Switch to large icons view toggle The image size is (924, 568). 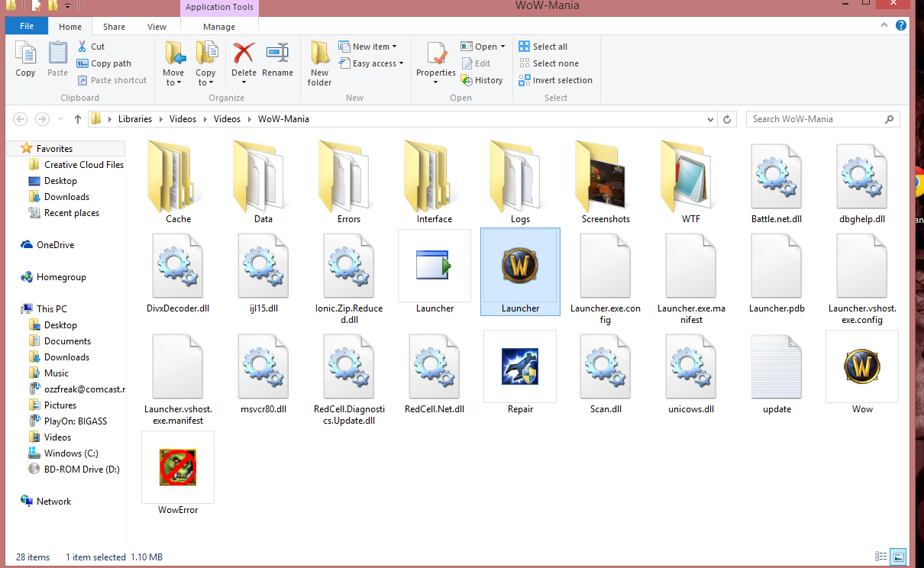point(899,557)
